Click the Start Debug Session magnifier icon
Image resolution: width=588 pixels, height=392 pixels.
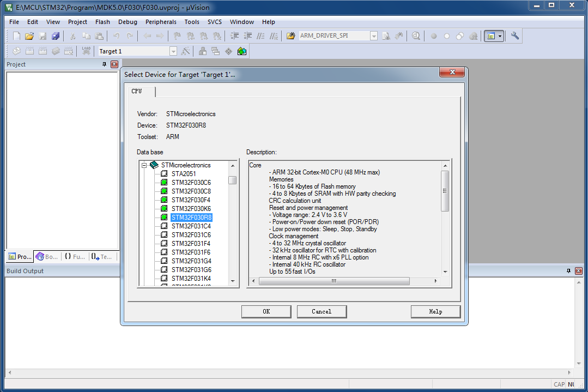tap(416, 36)
